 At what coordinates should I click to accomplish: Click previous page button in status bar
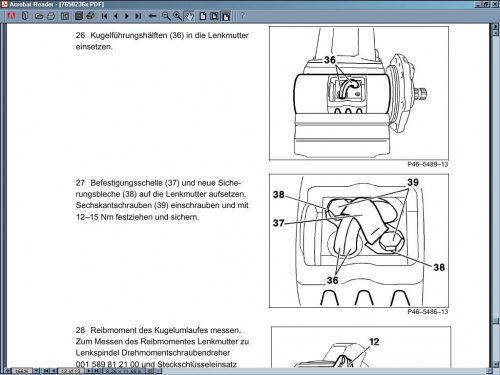pos(54,371)
